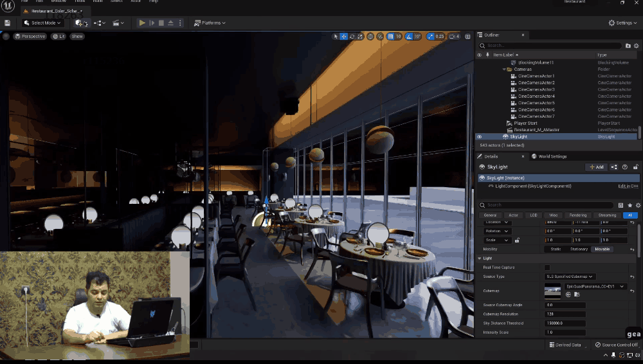
Task: Select the Rendering filter tab
Action: [x=577, y=215]
